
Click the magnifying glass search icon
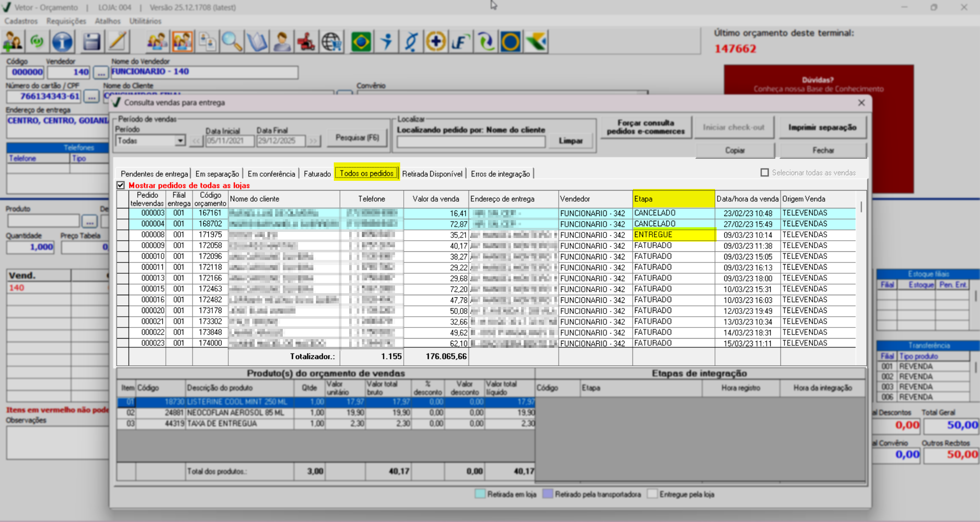(x=232, y=42)
